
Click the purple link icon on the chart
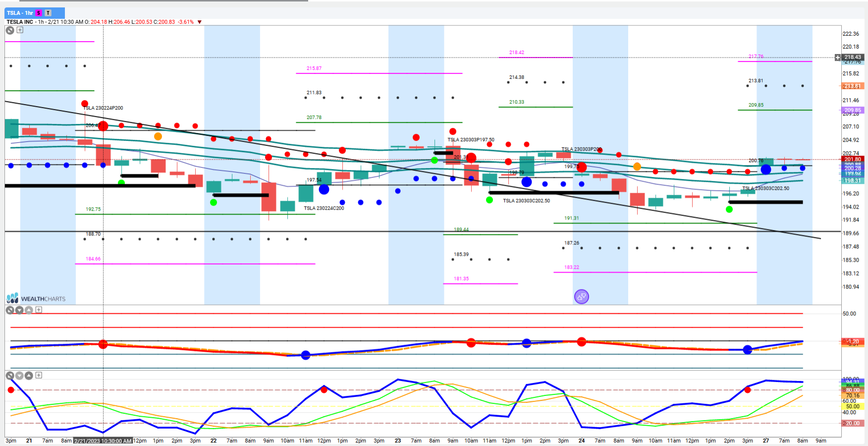[x=581, y=297]
